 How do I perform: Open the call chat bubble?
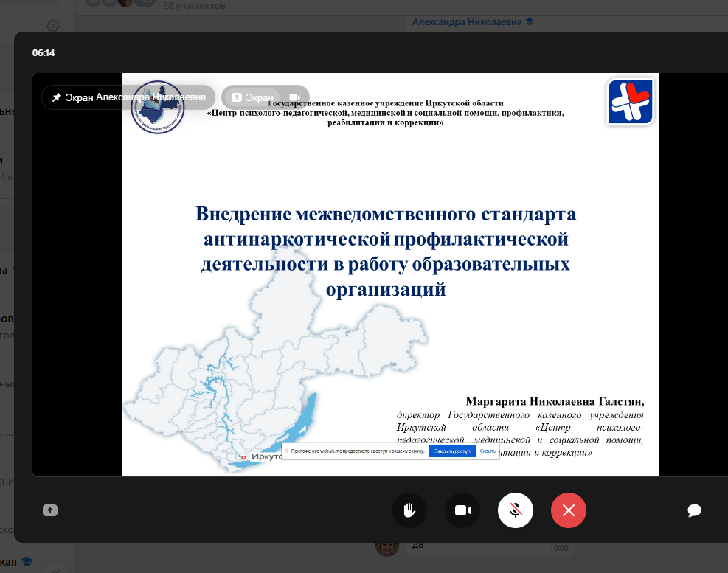pyautogui.click(x=694, y=510)
